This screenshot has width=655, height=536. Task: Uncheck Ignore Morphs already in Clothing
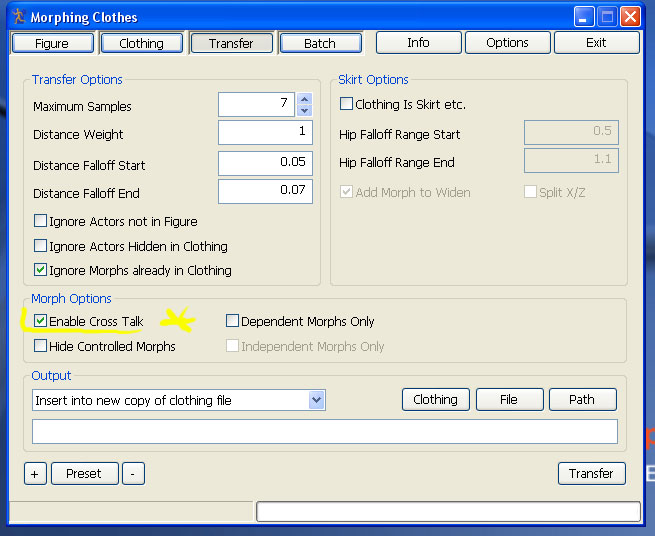click(41, 270)
